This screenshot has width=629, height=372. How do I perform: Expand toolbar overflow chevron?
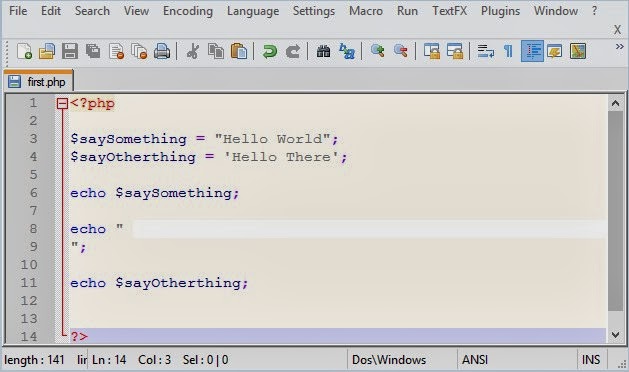[619, 47]
